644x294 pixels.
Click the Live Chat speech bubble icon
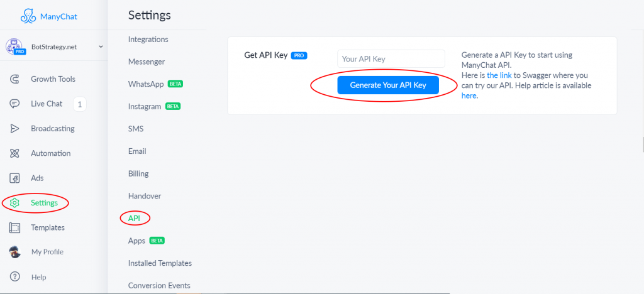15,104
